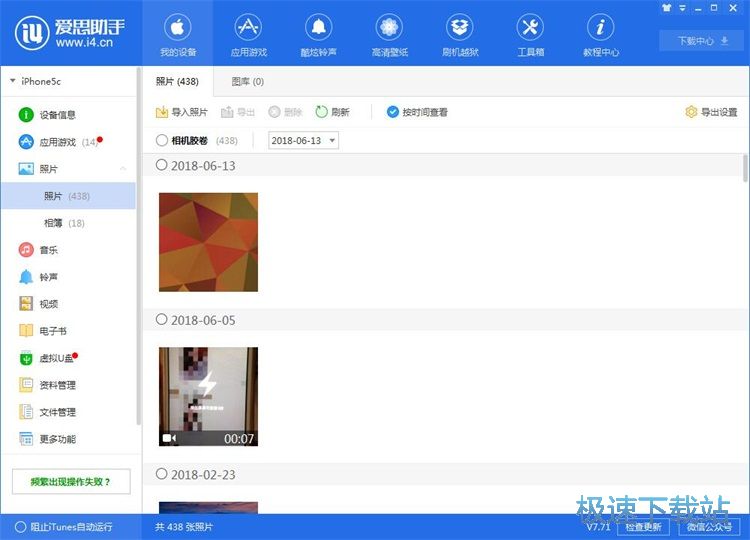Open the 00:07 video thumbnail

click(x=208, y=397)
